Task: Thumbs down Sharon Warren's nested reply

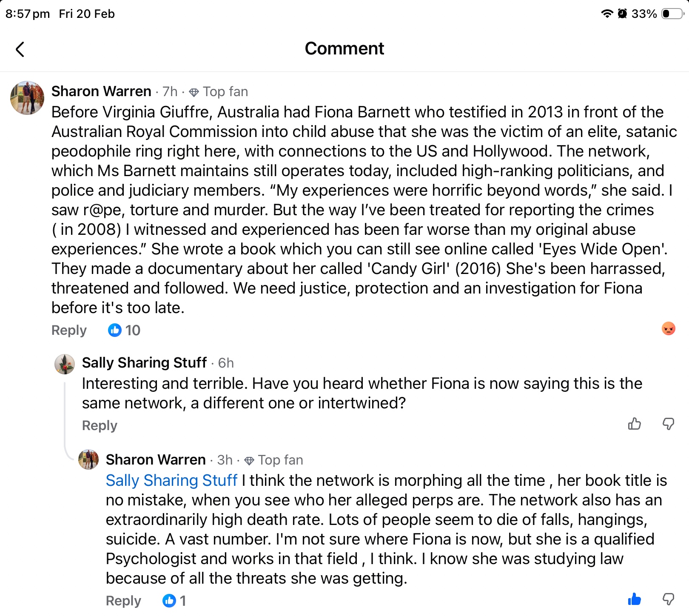Action: click(x=669, y=599)
